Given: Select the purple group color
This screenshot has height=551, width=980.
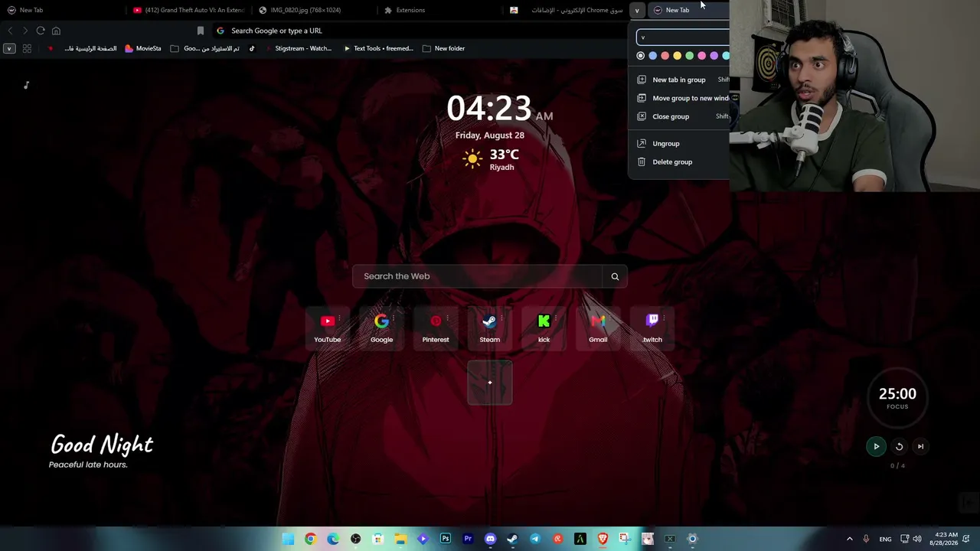Looking at the screenshot, I should (x=714, y=55).
